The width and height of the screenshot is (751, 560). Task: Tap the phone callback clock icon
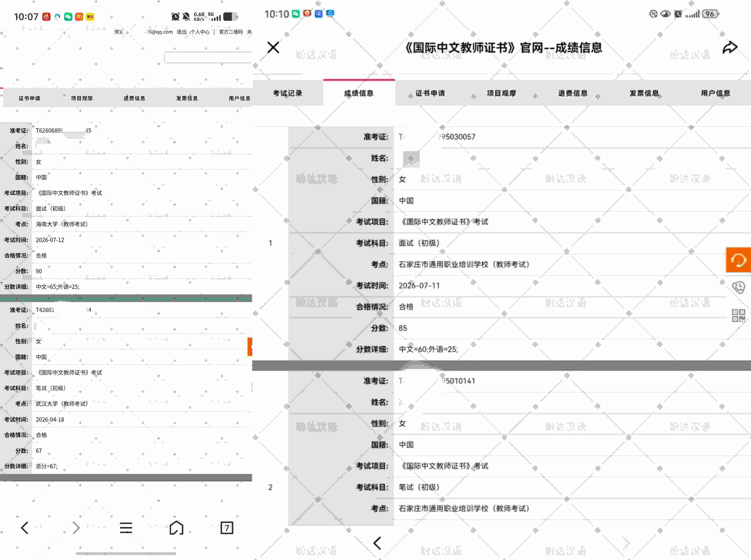tap(738, 287)
